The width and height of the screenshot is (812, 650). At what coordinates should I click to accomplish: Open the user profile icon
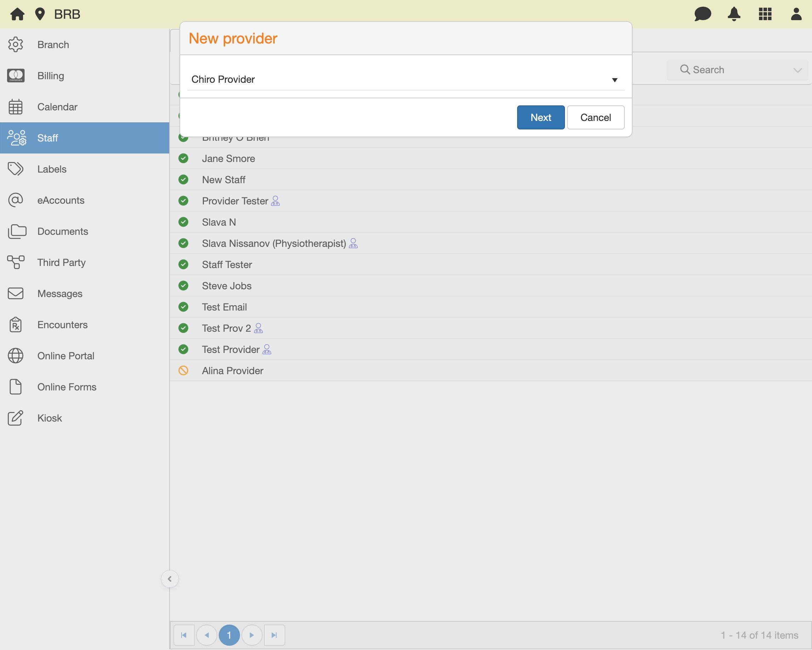[796, 14]
